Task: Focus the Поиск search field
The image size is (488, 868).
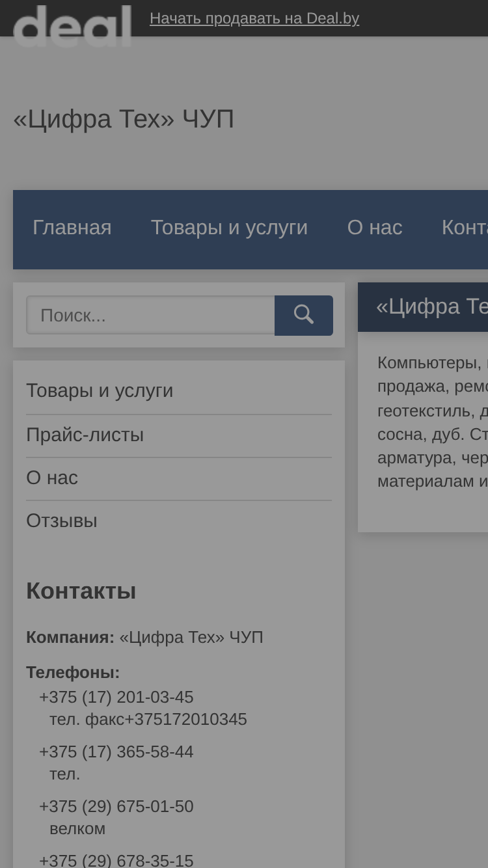Action: click(150, 316)
